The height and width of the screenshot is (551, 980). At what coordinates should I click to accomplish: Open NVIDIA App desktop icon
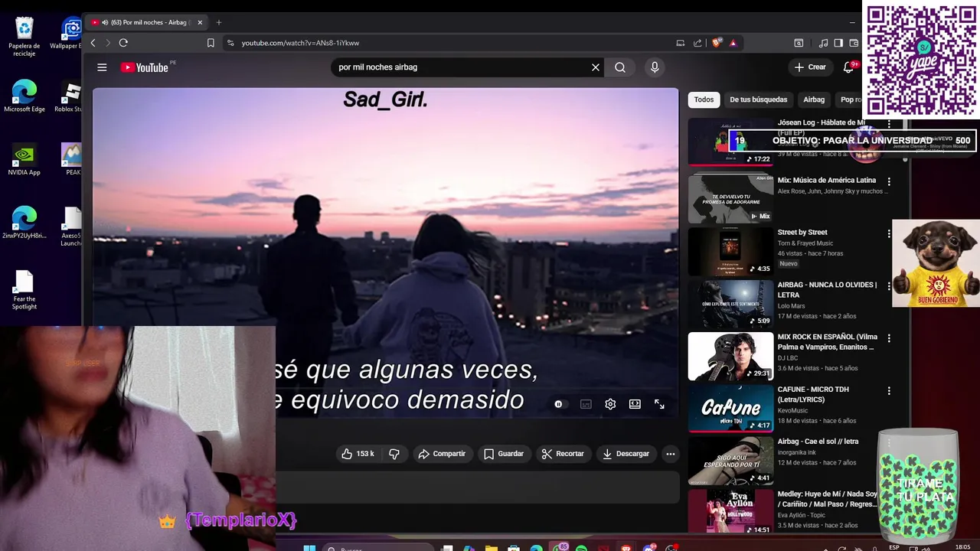pyautogui.click(x=24, y=160)
